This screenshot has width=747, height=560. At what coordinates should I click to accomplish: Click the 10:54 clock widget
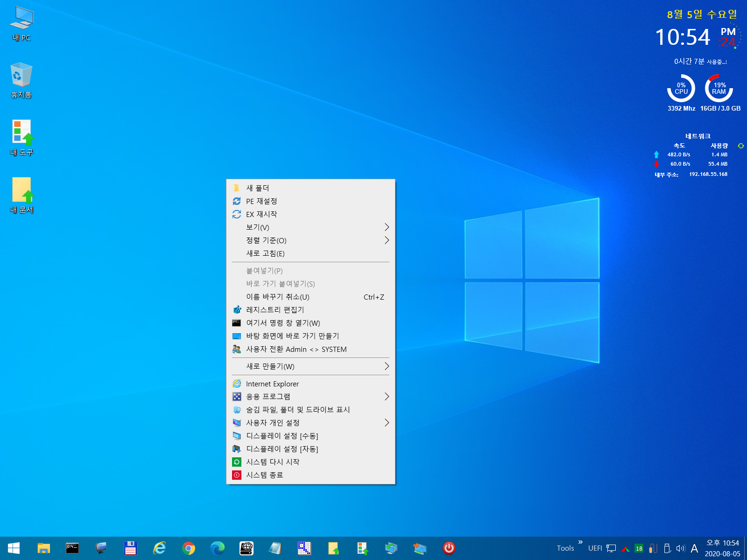click(683, 37)
